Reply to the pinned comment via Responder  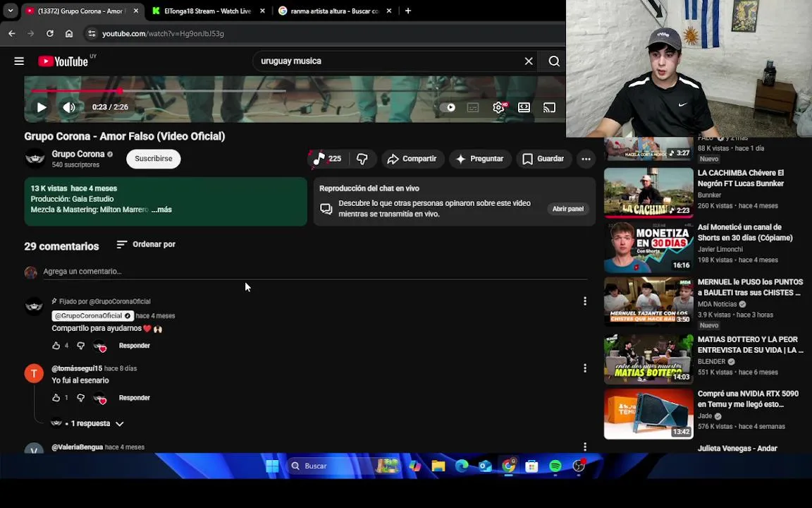(135, 345)
